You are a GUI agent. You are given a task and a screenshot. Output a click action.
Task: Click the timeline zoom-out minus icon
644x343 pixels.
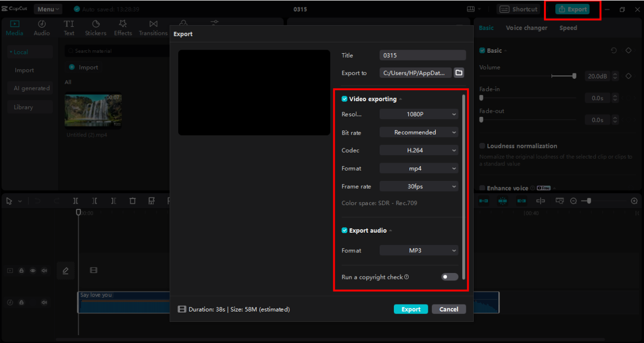574,201
